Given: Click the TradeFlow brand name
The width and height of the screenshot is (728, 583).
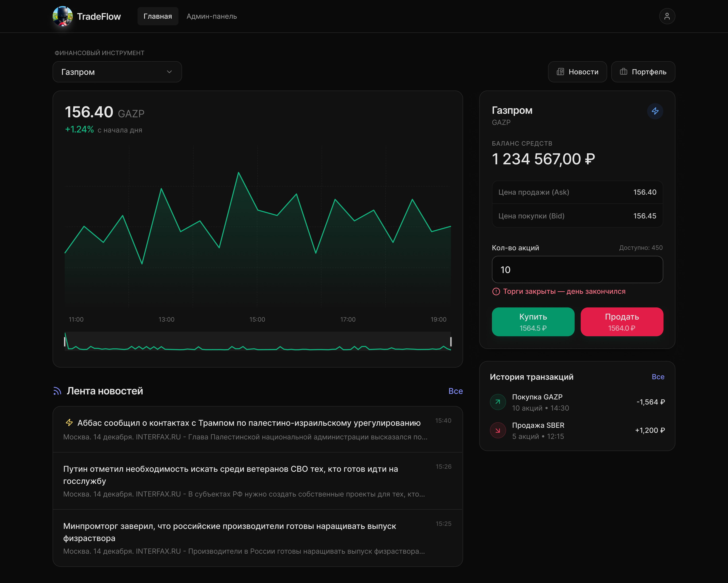Looking at the screenshot, I should pos(99,16).
